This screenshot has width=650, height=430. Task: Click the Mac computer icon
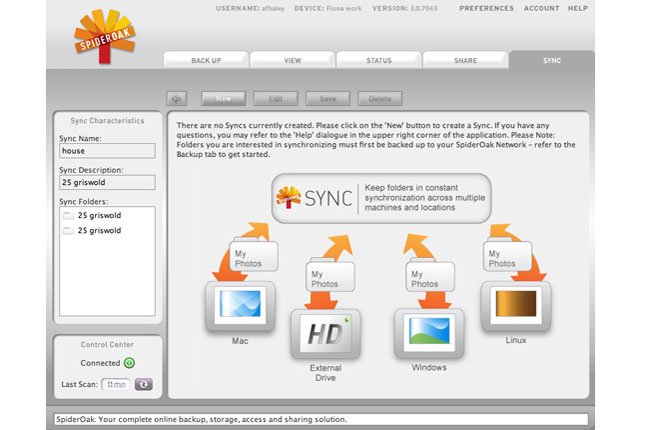coord(240,306)
